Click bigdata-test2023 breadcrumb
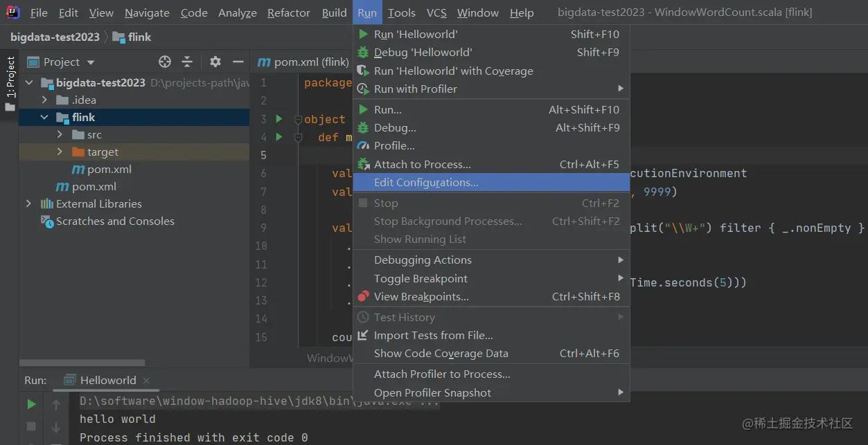The image size is (868, 445). 55,37
